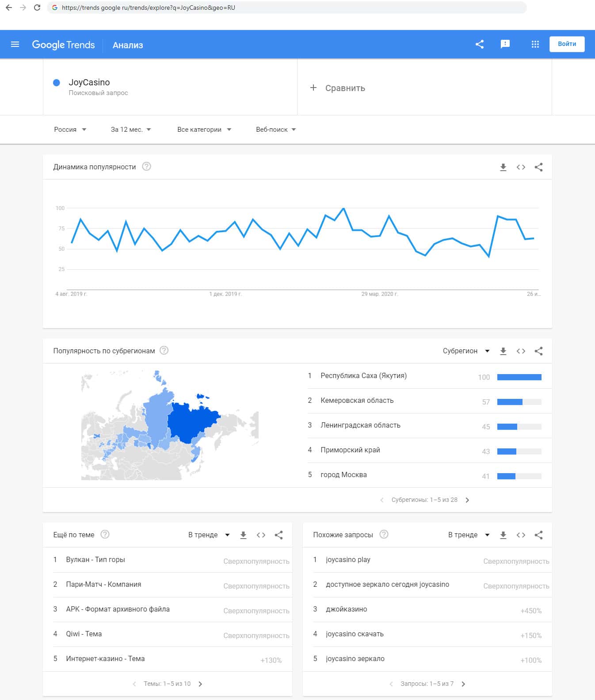The width and height of the screenshot is (595, 700).
Task: Edit the JoyCasino search term
Action: point(89,82)
